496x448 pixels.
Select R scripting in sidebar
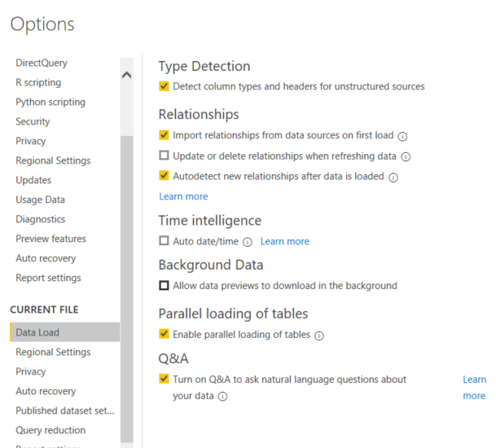(38, 82)
